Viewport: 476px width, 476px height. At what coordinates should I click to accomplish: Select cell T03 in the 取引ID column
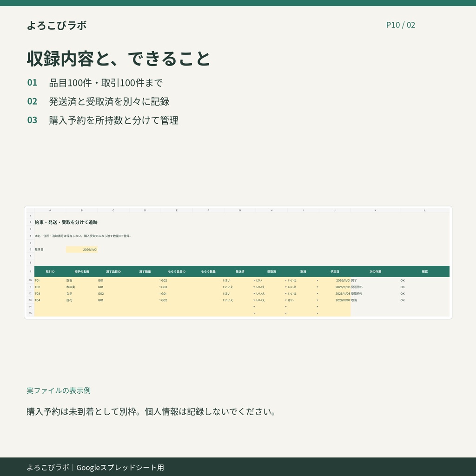point(50,294)
